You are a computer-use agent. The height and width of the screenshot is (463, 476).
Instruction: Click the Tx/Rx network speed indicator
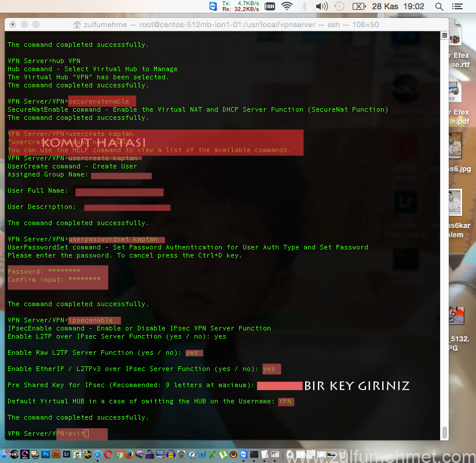[x=240, y=6]
